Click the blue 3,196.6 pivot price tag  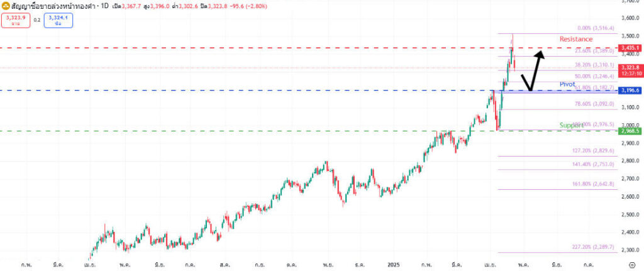[630, 91]
